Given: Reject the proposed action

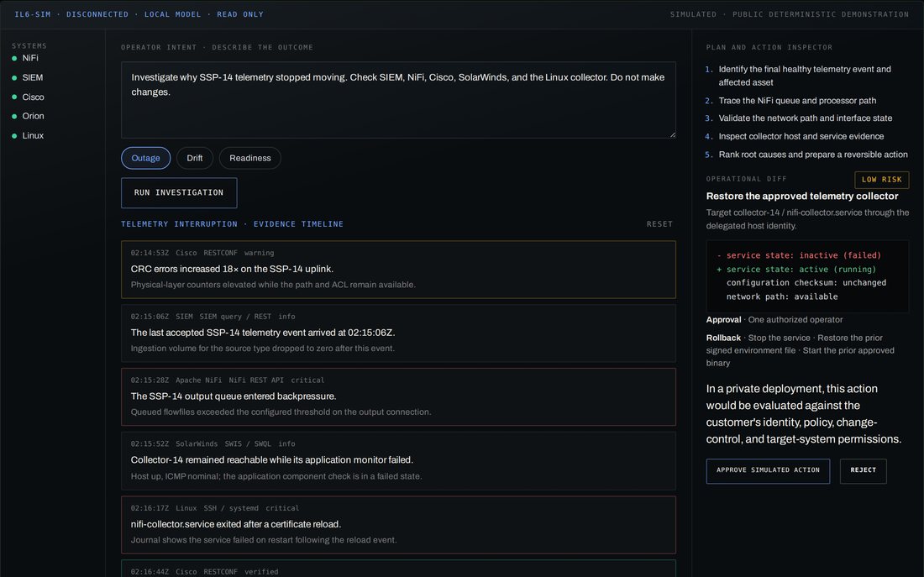Looking at the screenshot, I should point(863,471).
